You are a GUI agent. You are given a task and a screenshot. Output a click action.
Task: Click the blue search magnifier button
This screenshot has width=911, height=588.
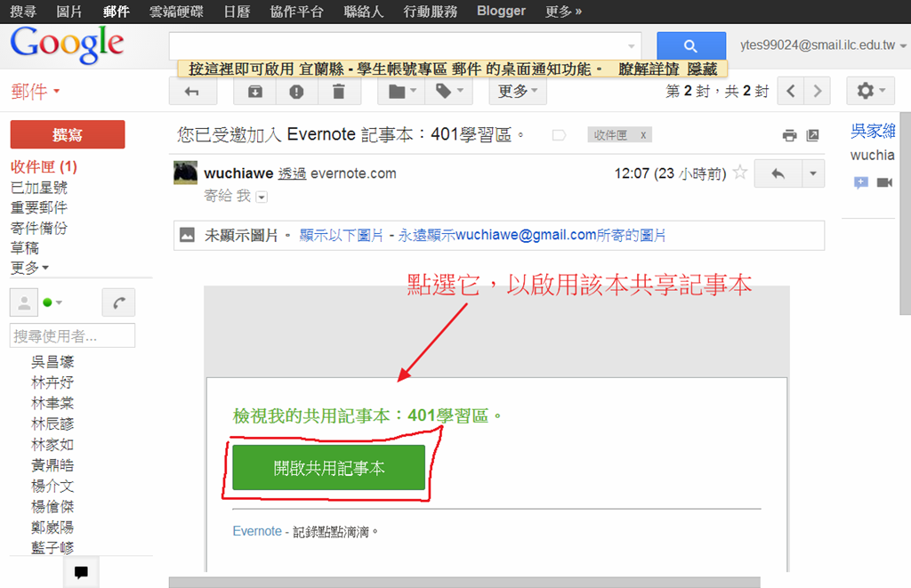click(690, 46)
